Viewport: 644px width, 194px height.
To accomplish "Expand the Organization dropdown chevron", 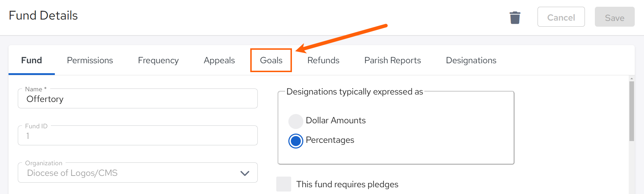I will [x=245, y=173].
